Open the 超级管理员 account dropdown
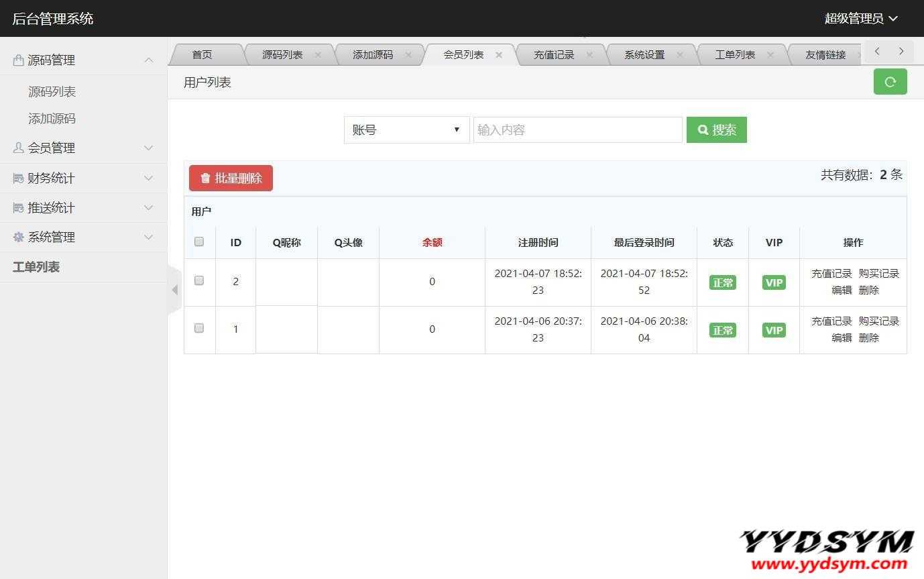924x579 pixels. click(x=860, y=19)
